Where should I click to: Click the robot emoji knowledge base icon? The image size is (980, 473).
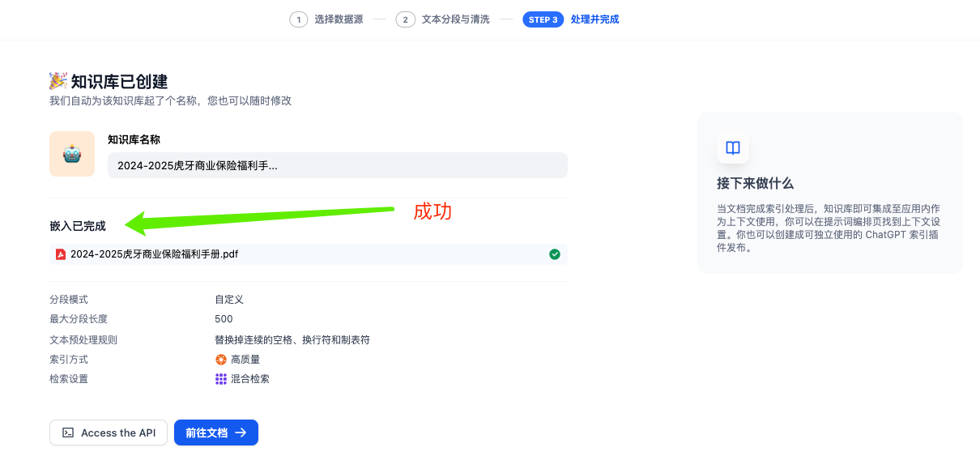[72, 154]
